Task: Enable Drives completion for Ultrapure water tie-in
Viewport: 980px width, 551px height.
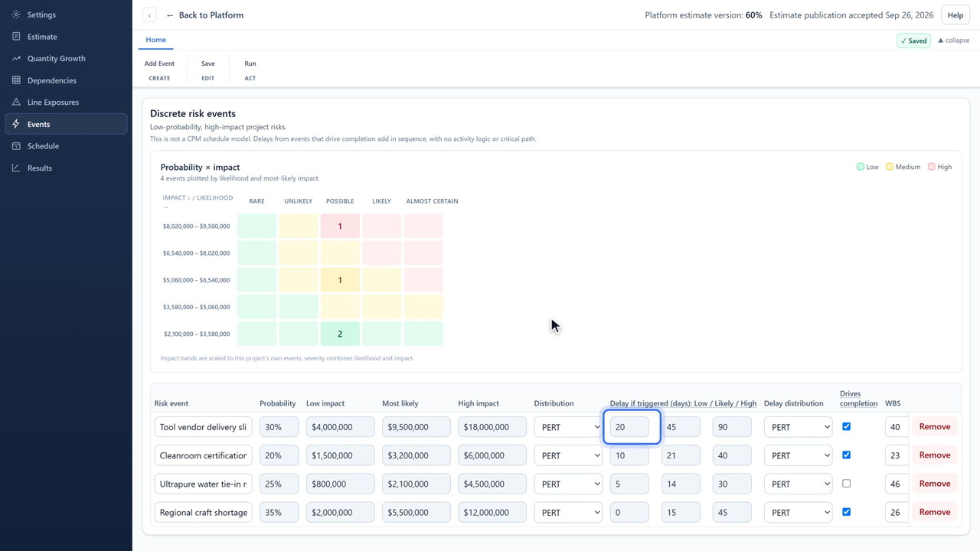Action: [x=846, y=484]
